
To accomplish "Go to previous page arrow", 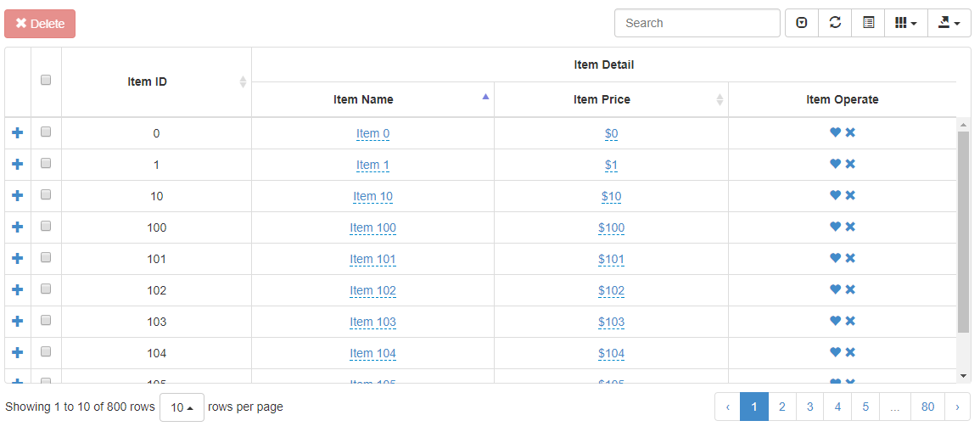I will pyautogui.click(x=727, y=407).
